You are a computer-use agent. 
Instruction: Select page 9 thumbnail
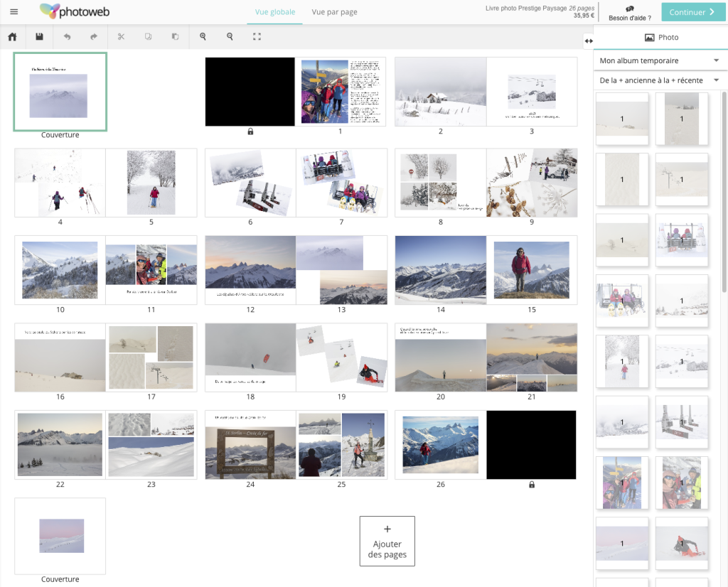[532, 183]
